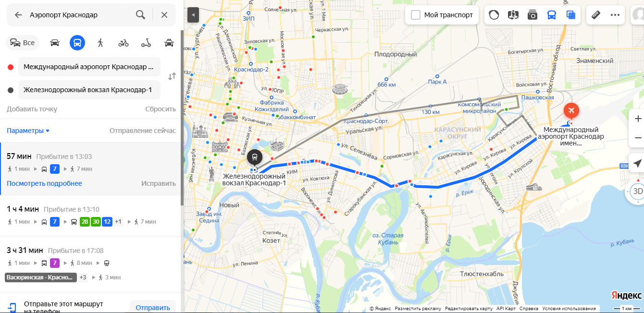Edit the Железнодорожный вокзал Краснодар-1 destination field

pyautogui.click(x=89, y=90)
